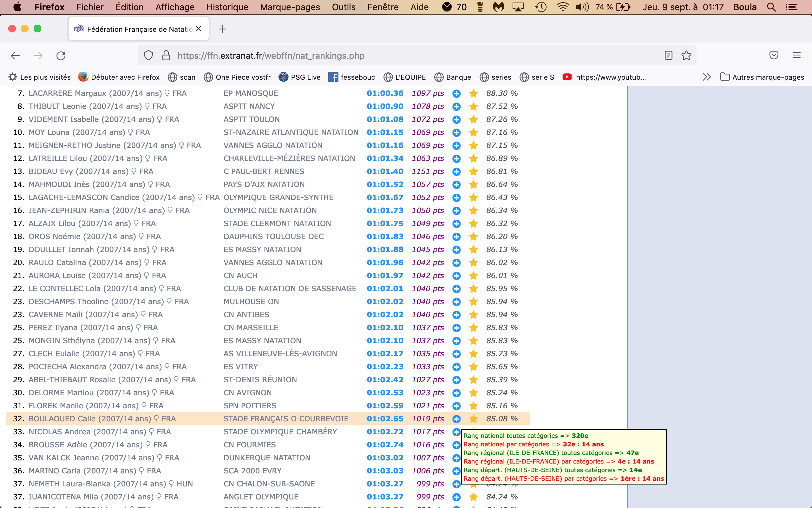The height and width of the screenshot is (508, 812).
Task: Open volume control in menu bar
Action: [582, 7]
